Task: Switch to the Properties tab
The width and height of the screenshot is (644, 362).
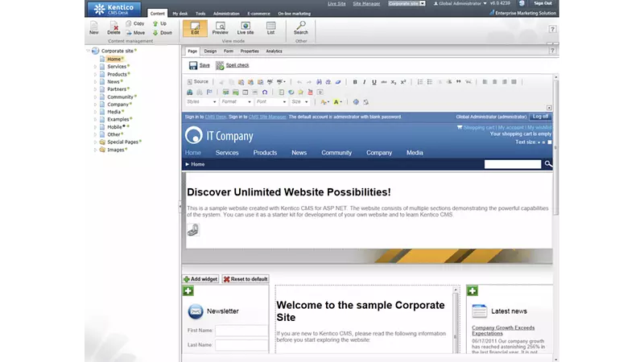Action: pyautogui.click(x=250, y=51)
